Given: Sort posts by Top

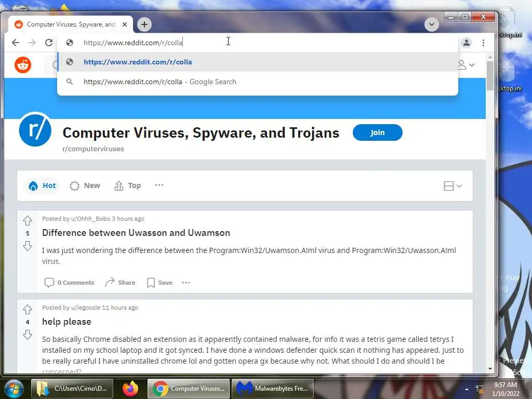Looking at the screenshot, I should pyautogui.click(x=128, y=185).
